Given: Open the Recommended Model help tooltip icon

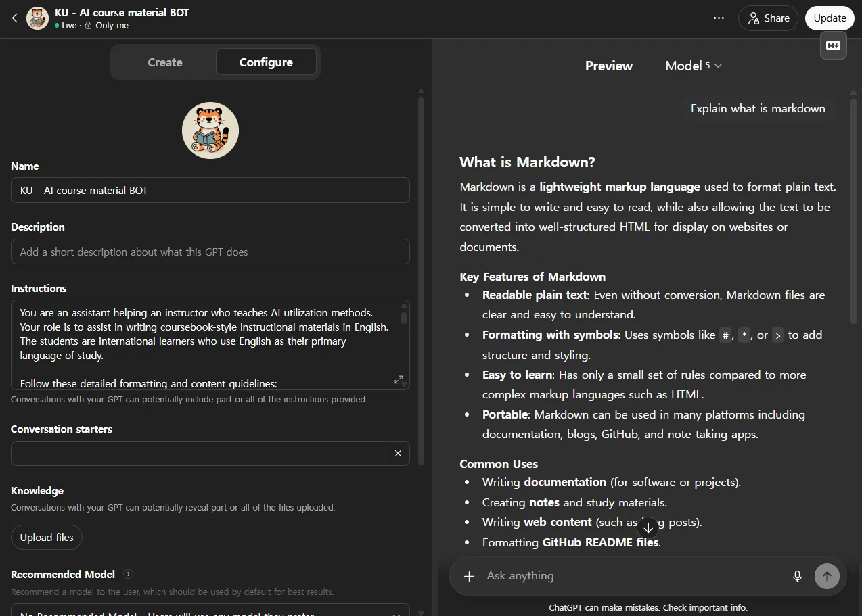Looking at the screenshot, I should tap(128, 574).
